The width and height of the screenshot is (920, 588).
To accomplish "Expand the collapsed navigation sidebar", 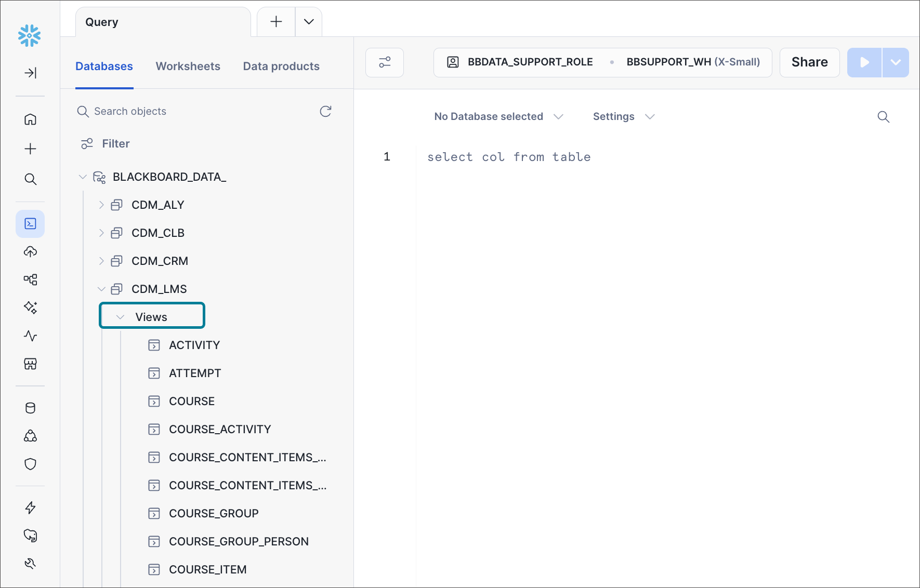I will tap(30, 73).
